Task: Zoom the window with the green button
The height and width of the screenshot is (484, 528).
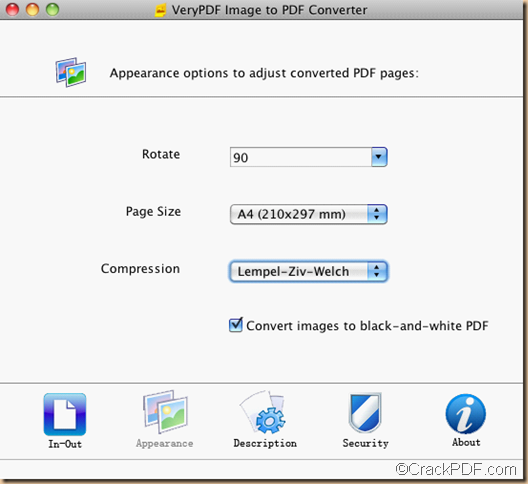Action: [52, 9]
